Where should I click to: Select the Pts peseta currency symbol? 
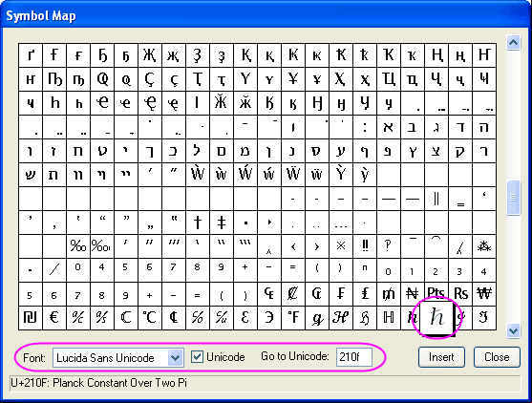coord(436,294)
